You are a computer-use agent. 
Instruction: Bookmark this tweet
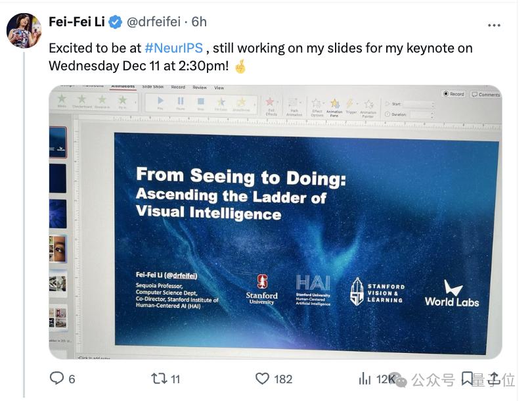(x=468, y=378)
